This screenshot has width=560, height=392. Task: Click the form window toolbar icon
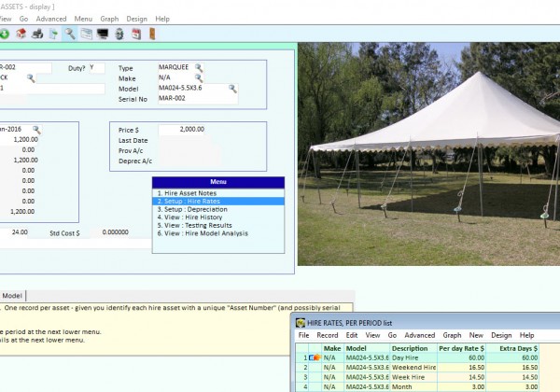coord(87,34)
